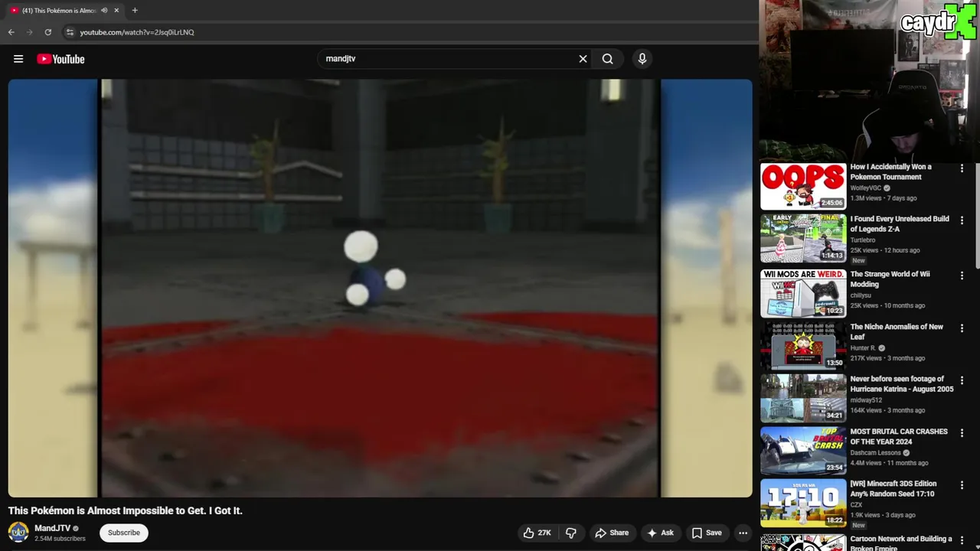Subscribe to MandJTV
980x551 pixels.
click(x=123, y=533)
